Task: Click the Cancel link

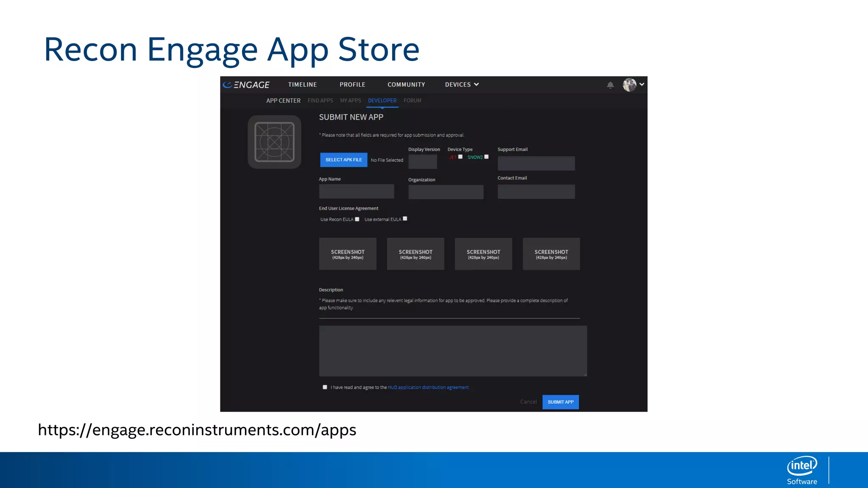Action: 529,402
